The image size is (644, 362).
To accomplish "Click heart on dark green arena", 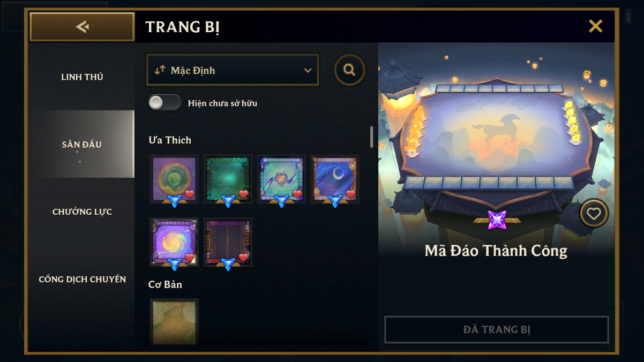I will [x=243, y=194].
